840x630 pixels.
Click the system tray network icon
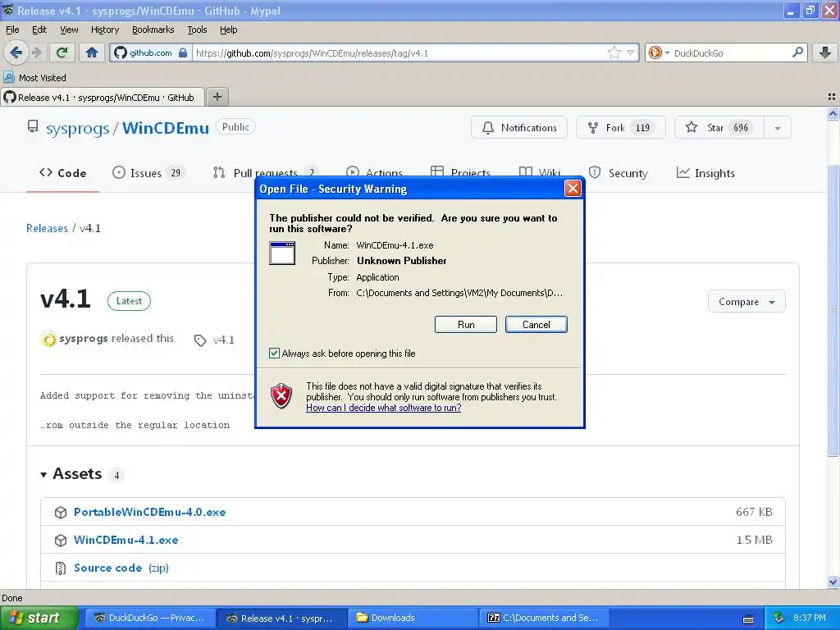778,619
